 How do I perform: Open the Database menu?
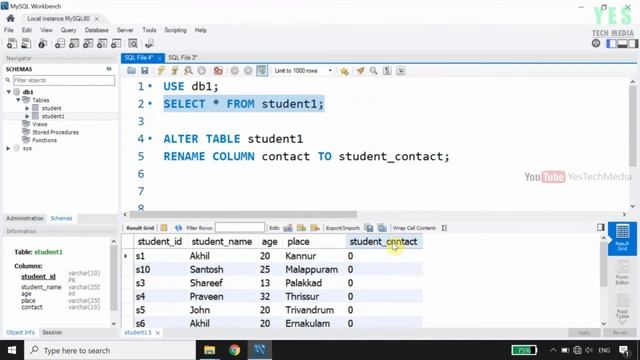(96, 30)
